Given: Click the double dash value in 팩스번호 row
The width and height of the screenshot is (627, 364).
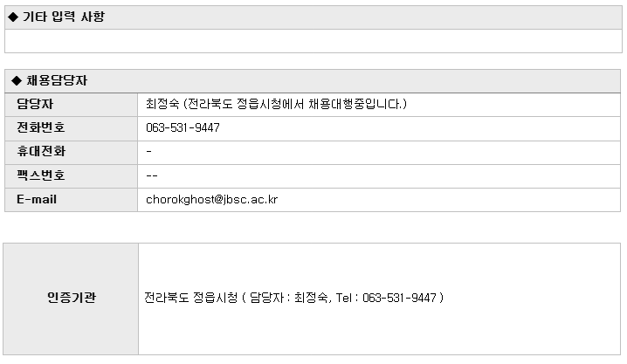Looking at the screenshot, I should tap(152, 175).
